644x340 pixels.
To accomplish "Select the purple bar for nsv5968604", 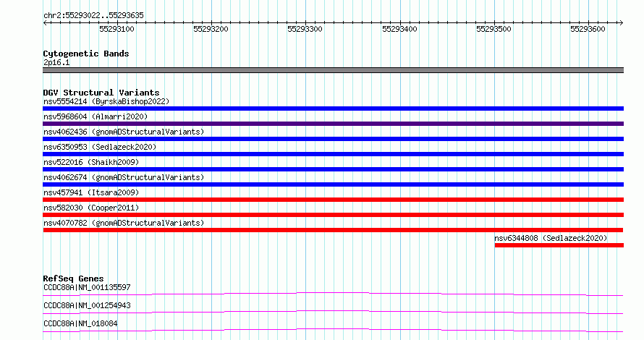I will 333,124.
